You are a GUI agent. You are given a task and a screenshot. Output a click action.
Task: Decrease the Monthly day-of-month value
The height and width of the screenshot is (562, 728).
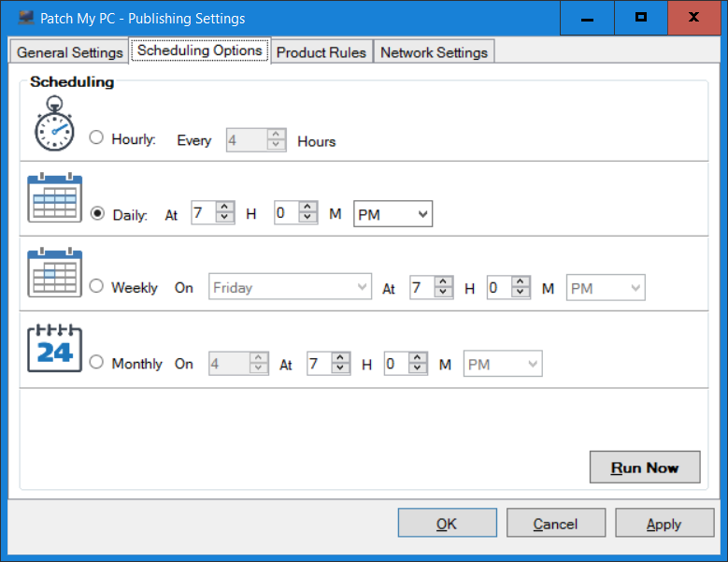pyautogui.click(x=259, y=367)
